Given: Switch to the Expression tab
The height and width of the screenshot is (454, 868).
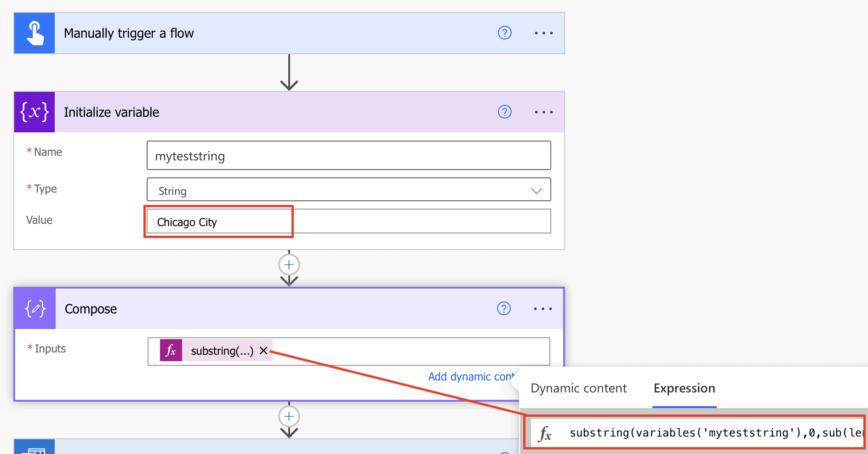Looking at the screenshot, I should pos(684,388).
